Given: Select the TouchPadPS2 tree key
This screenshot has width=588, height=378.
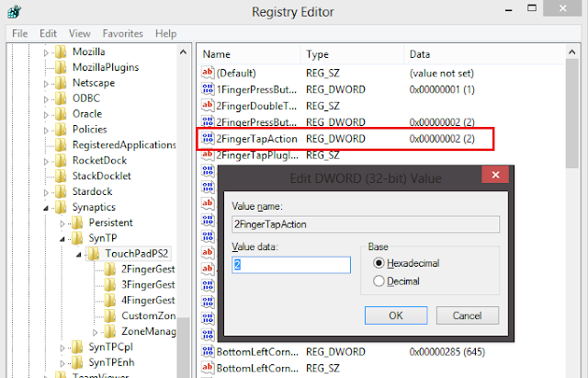Looking at the screenshot, I should point(137,254).
